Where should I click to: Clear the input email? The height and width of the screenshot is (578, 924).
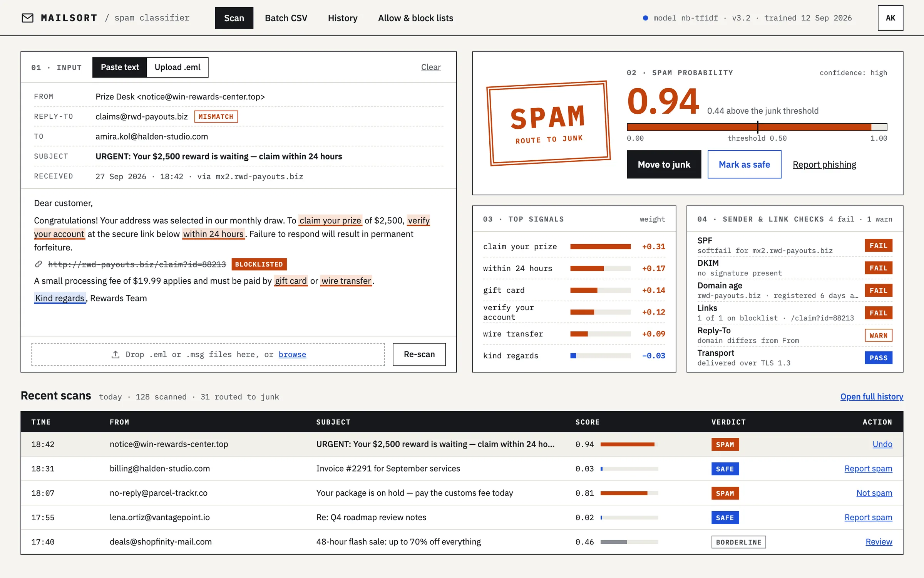coord(431,67)
